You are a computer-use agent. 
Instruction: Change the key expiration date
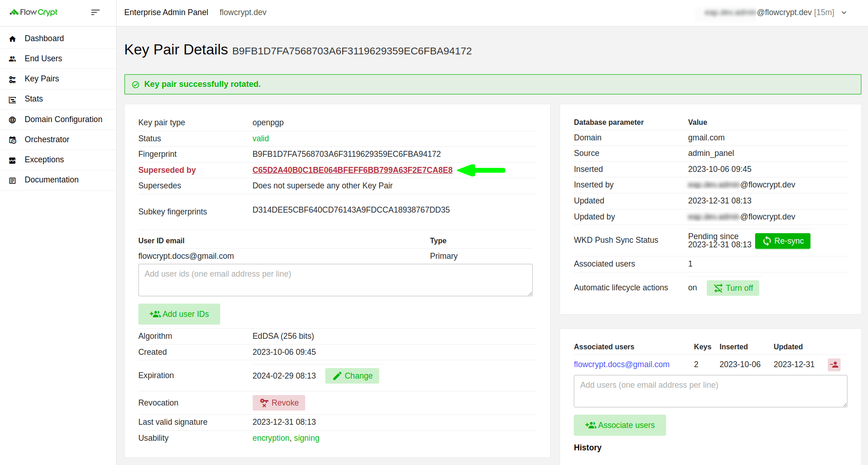point(352,376)
